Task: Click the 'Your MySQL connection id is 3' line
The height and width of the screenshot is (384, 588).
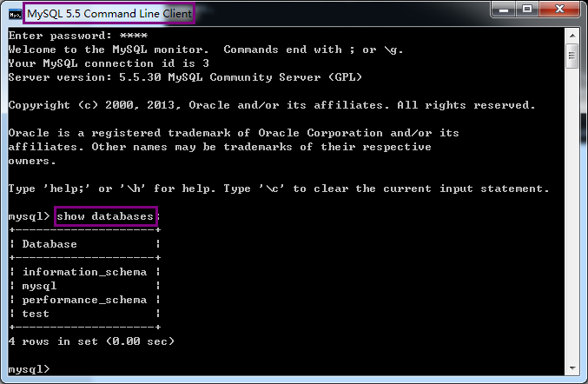Action: tap(109, 63)
